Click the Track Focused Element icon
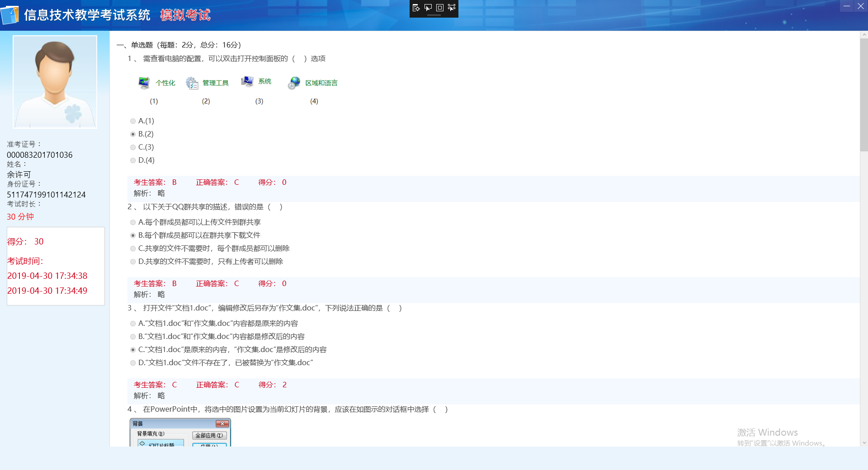Screen dimensions: 868x470 [451, 8]
